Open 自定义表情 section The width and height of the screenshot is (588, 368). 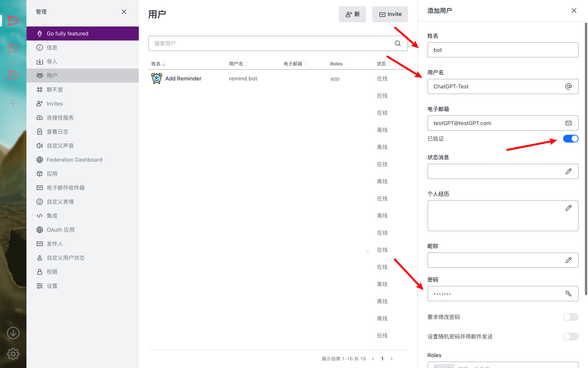point(83,202)
